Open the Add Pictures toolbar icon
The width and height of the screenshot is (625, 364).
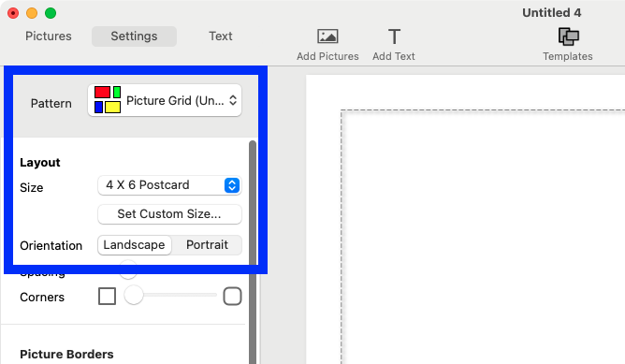pos(327,36)
